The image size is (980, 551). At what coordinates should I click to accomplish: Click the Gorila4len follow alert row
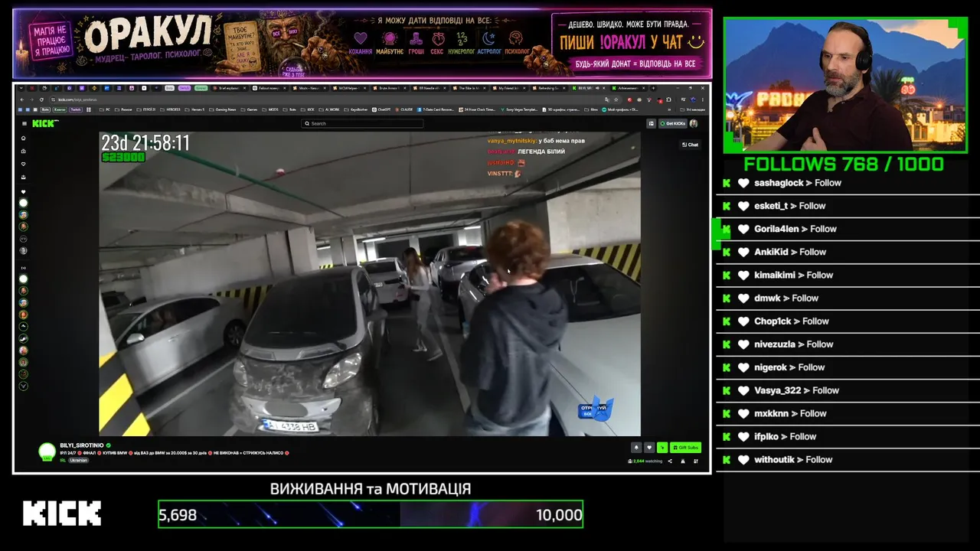point(848,229)
